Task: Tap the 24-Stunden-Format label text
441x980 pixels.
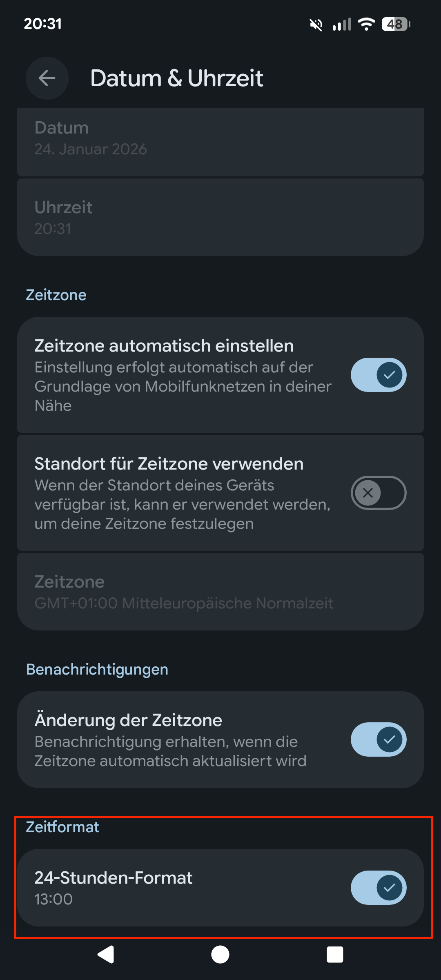Action: (x=114, y=878)
